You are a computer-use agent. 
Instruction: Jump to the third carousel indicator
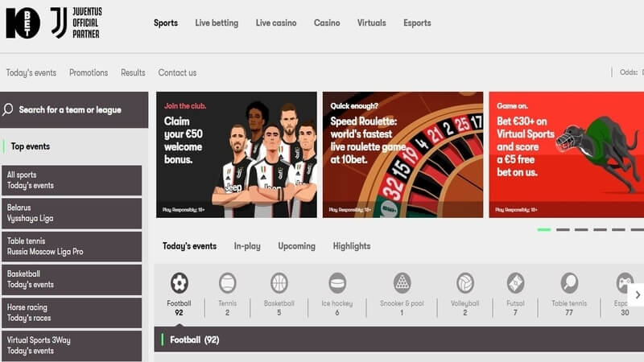[x=581, y=230]
